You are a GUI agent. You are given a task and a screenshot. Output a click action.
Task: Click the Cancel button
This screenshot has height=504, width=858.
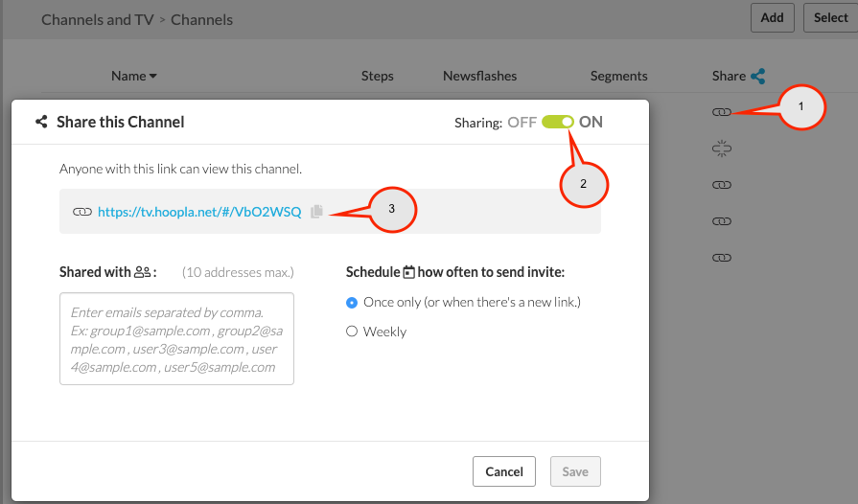point(504,471)
